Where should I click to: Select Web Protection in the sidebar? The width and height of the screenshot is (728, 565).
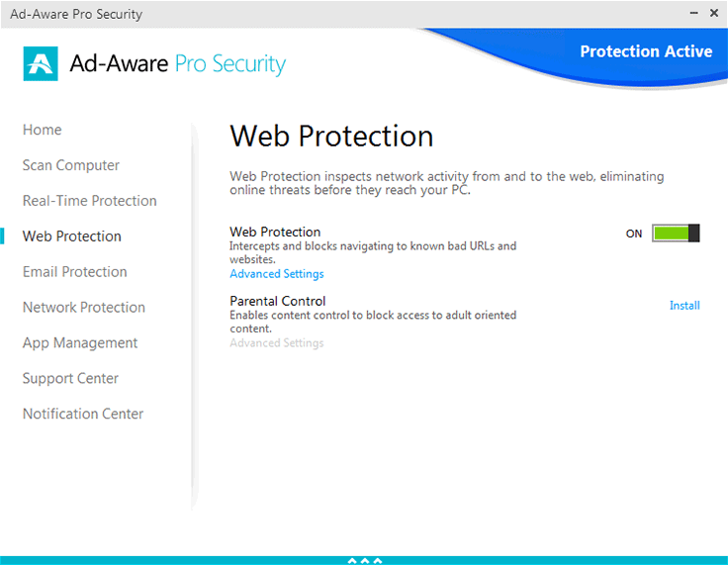[x=72, y=236]
